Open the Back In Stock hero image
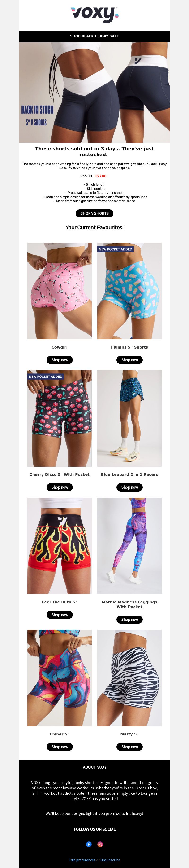 [94, 92]
